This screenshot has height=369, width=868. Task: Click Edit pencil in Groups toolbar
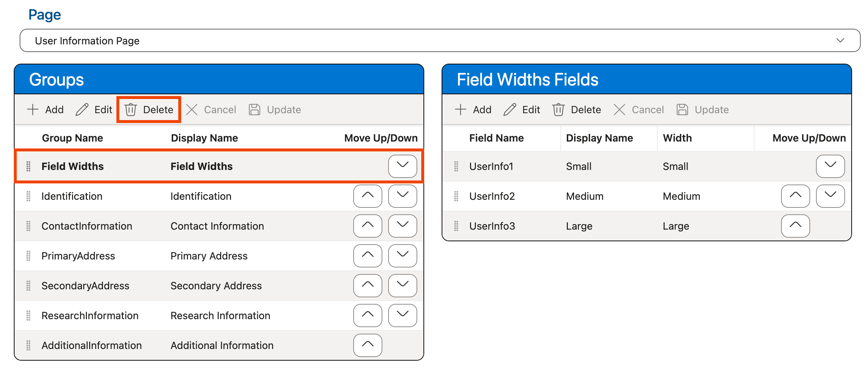click(x=82, y=110)
